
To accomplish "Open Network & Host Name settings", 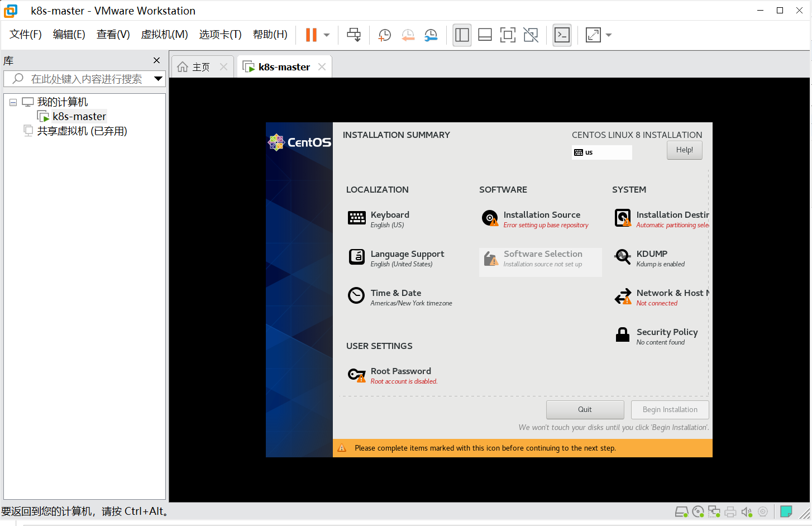I will coord(661,297).
